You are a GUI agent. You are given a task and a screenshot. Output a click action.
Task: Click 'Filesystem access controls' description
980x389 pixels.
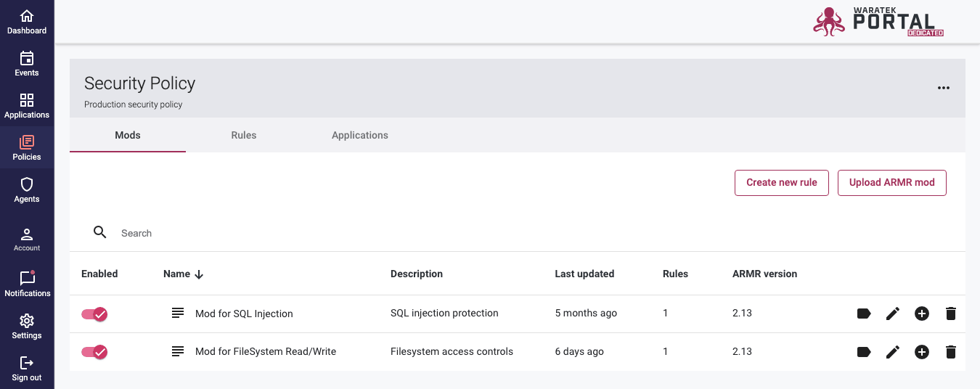click(452, 351)
